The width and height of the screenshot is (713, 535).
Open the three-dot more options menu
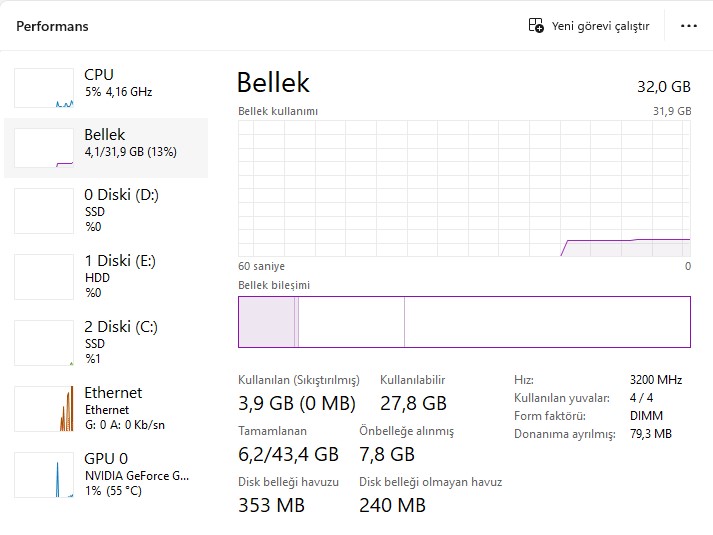pyautogui.click(x=689, y=26)
